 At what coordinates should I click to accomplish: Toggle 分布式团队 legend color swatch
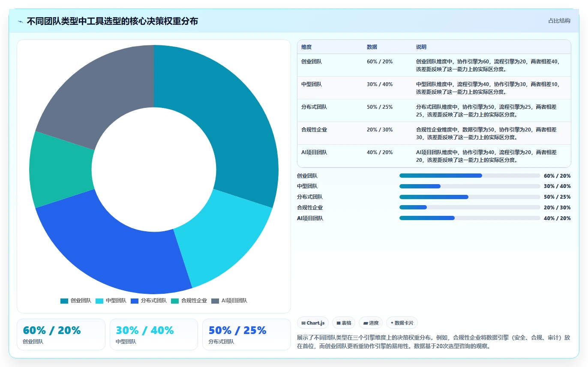[x=135, y=301]
